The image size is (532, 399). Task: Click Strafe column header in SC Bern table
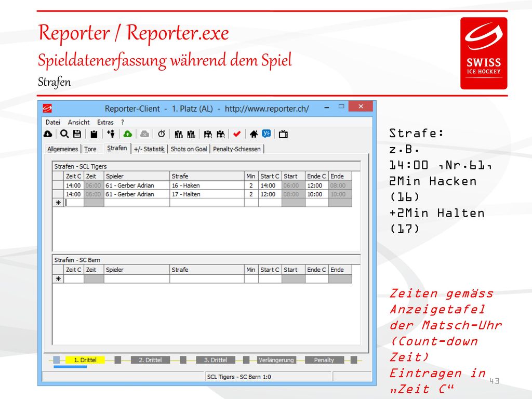(207, 270)
